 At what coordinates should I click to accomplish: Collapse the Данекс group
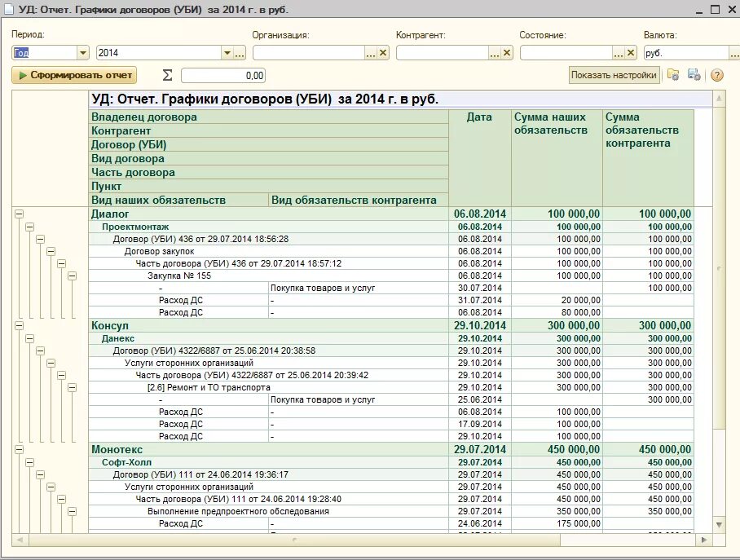(x=29, y=338)
